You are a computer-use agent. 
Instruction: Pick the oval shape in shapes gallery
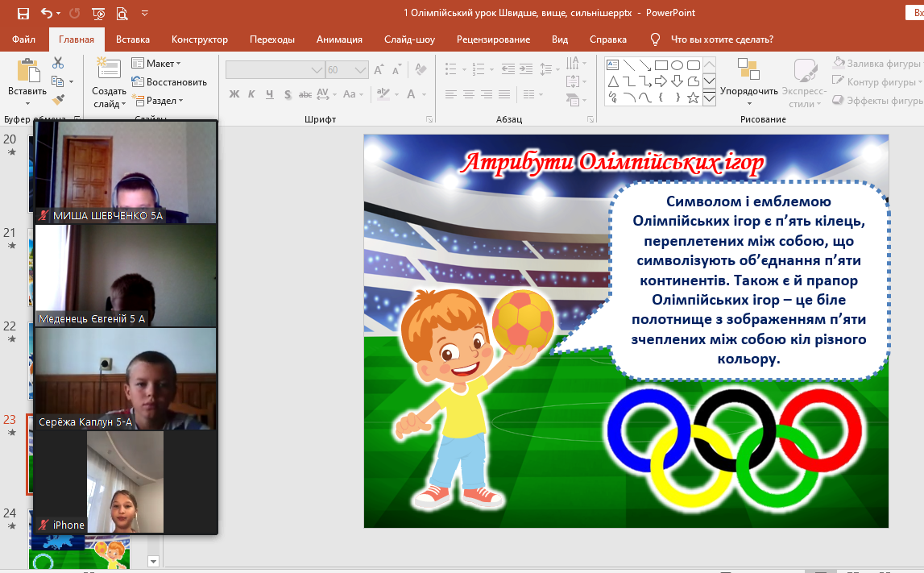point(677,64)
